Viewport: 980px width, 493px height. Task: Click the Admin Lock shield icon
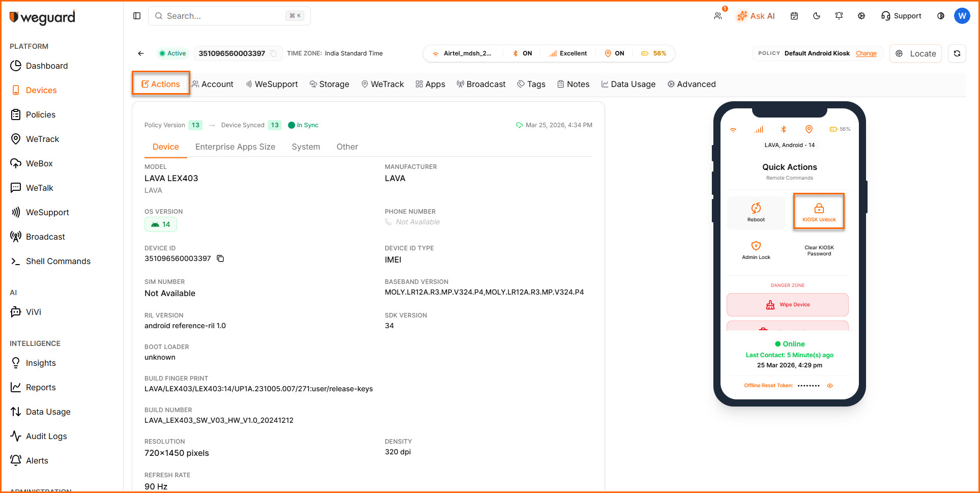point(756,246)
